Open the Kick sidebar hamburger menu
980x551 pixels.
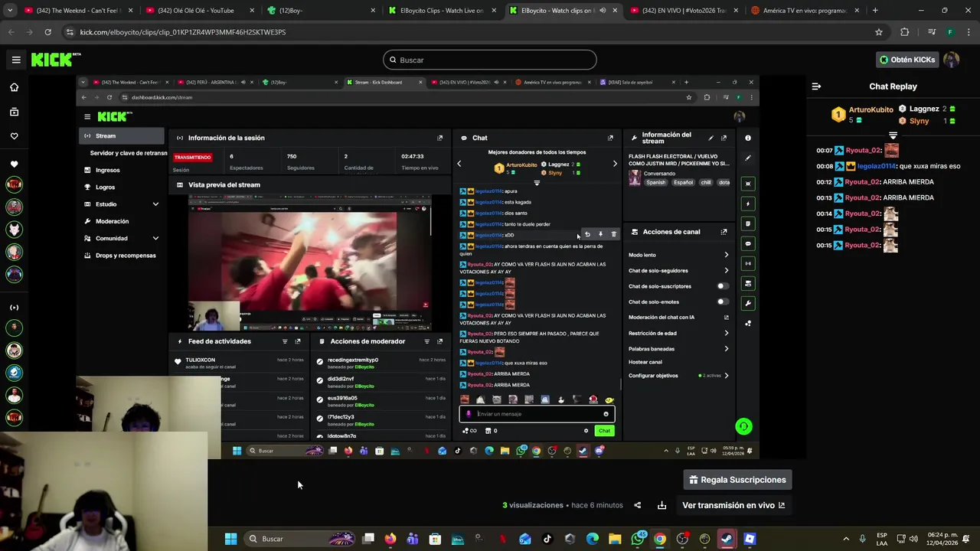tap(16, 60)
